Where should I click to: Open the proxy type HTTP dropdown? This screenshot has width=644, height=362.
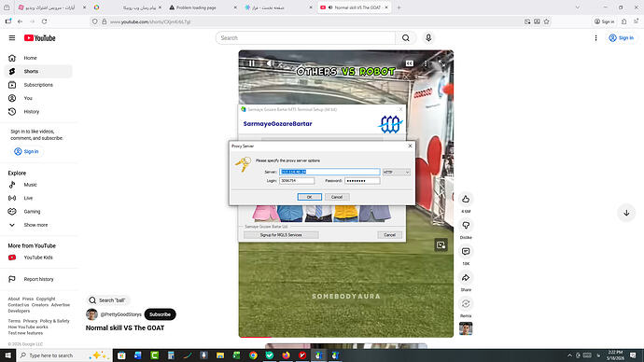(x=397, y=172)
